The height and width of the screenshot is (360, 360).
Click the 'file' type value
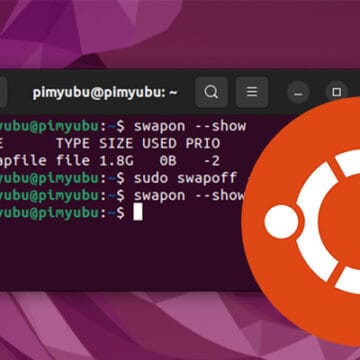[73, 161]
